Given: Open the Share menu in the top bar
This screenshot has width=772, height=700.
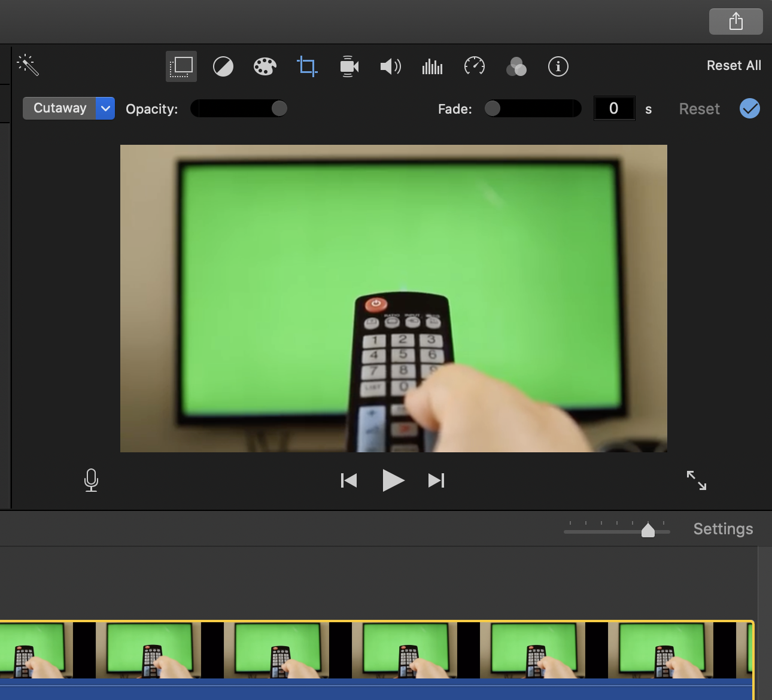Looking at the screenshot, I should (x=735, y=21).
